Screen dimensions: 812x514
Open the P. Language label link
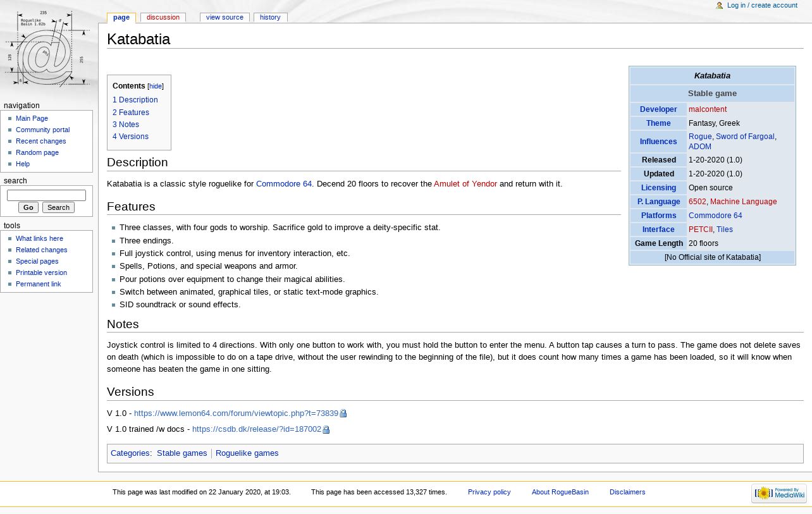658,202
